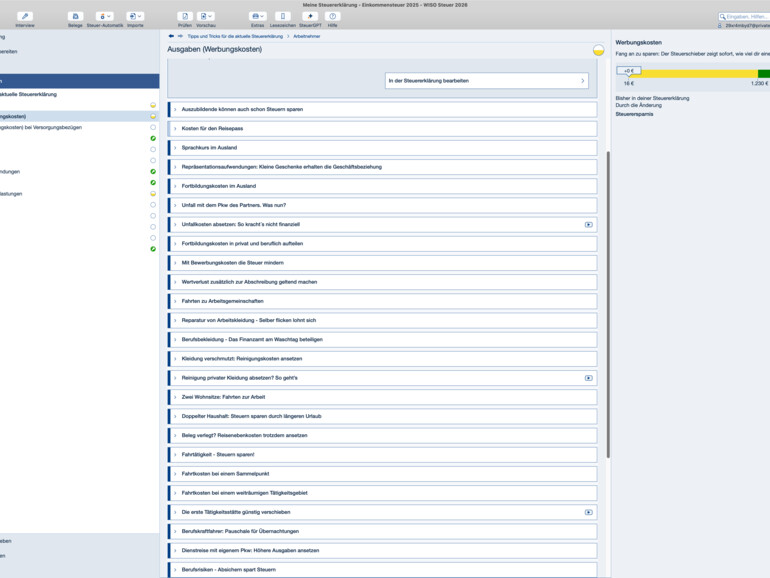Click the main content vertical scrollbar
The width and height of the screenshot is (770, 578).
tap(608, 304)
